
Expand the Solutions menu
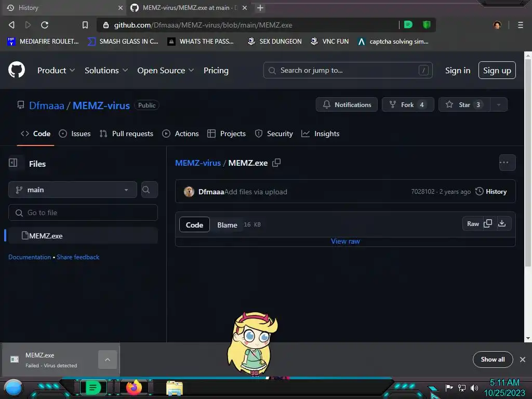point(106,70)
